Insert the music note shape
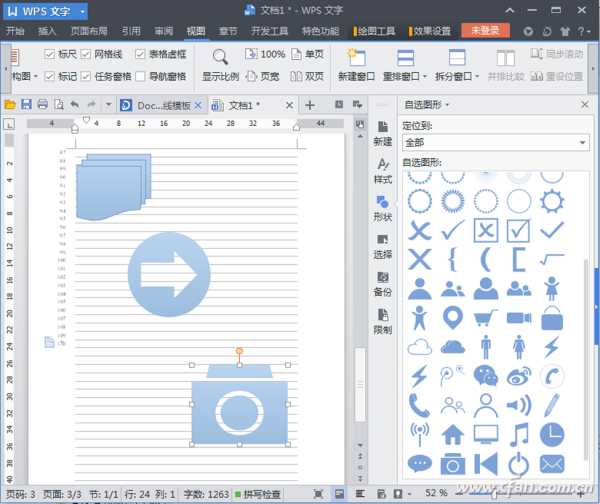 (519, 434)
